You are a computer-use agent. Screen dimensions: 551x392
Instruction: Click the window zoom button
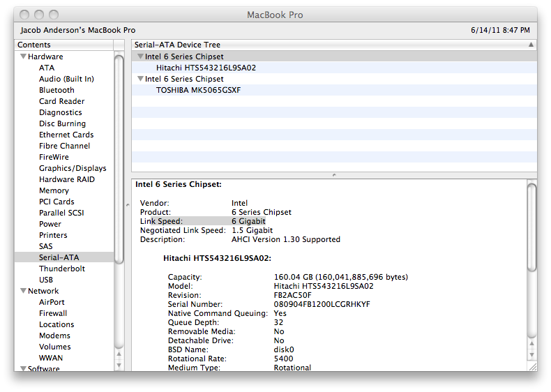54,15
